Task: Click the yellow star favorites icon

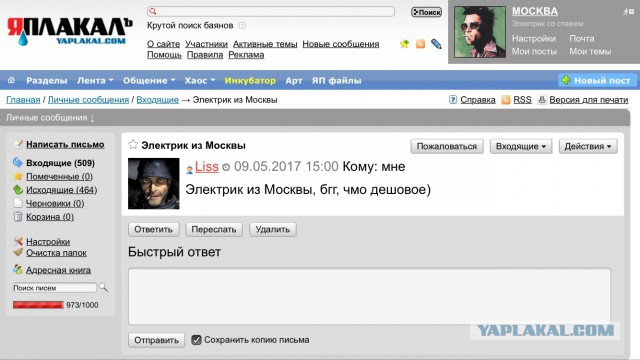Action: coord(404,44)
